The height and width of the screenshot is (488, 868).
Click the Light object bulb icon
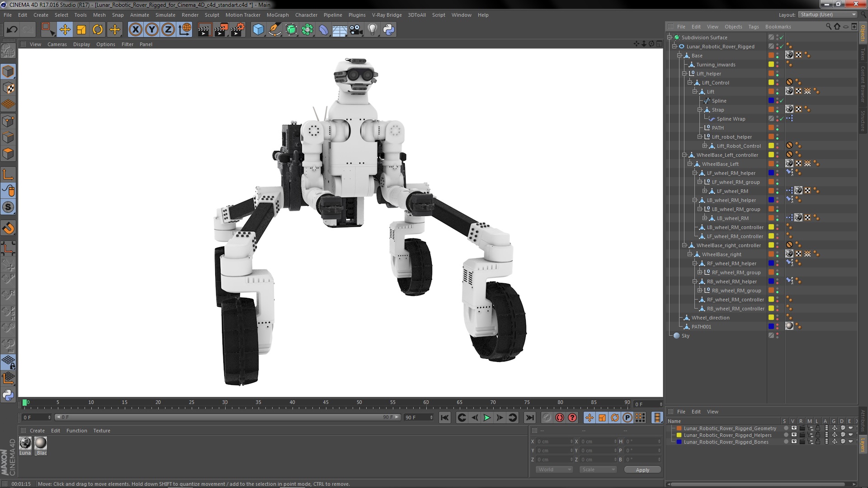coord(372,30)
